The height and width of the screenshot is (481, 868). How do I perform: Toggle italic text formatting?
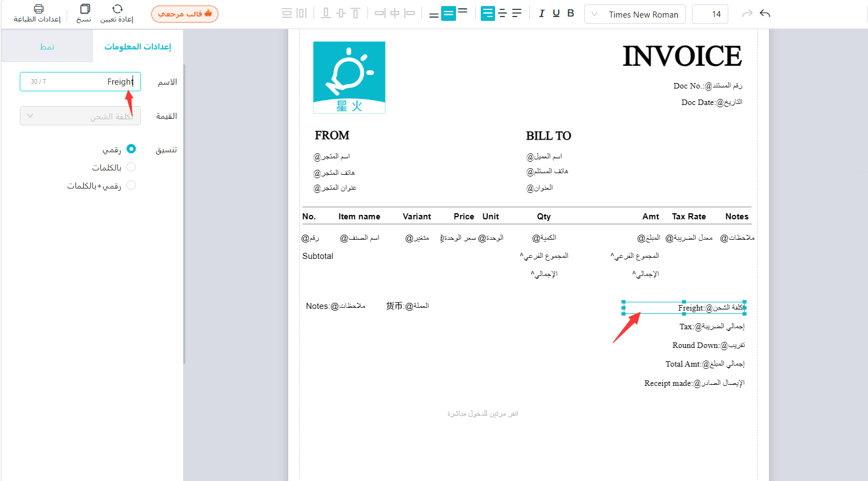[542, 14]
